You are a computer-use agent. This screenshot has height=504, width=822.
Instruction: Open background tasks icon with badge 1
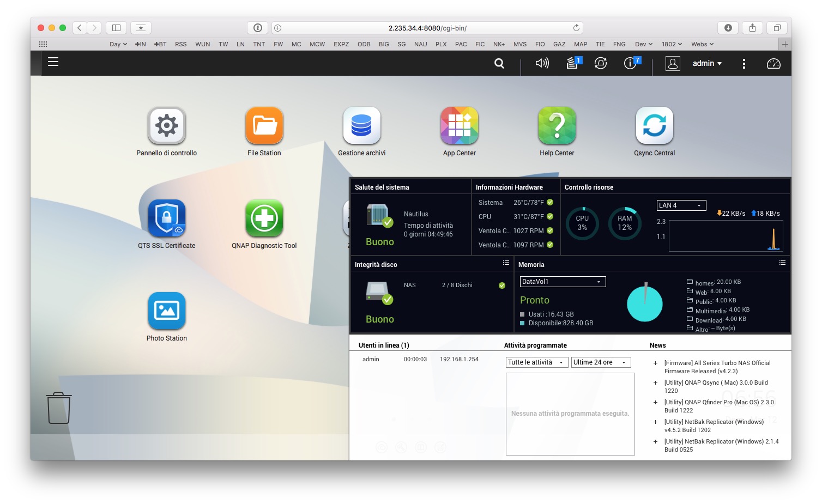click(x=573, y=63)
